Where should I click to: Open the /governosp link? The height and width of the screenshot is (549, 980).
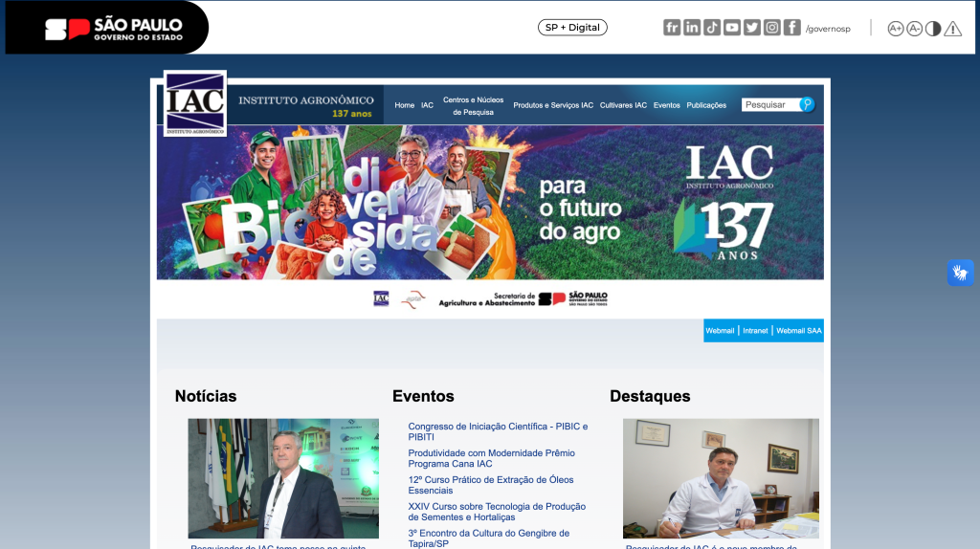pyautogui.click(x=828, y=29)
